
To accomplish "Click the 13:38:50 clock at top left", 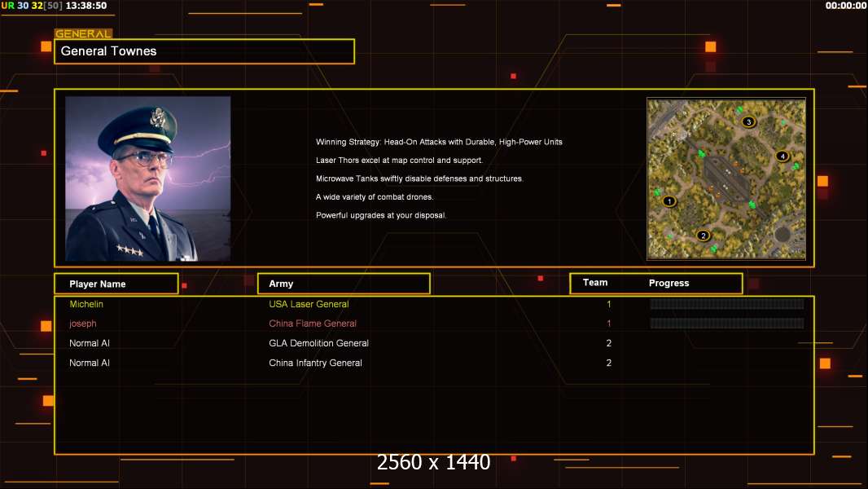I will 86,6.
